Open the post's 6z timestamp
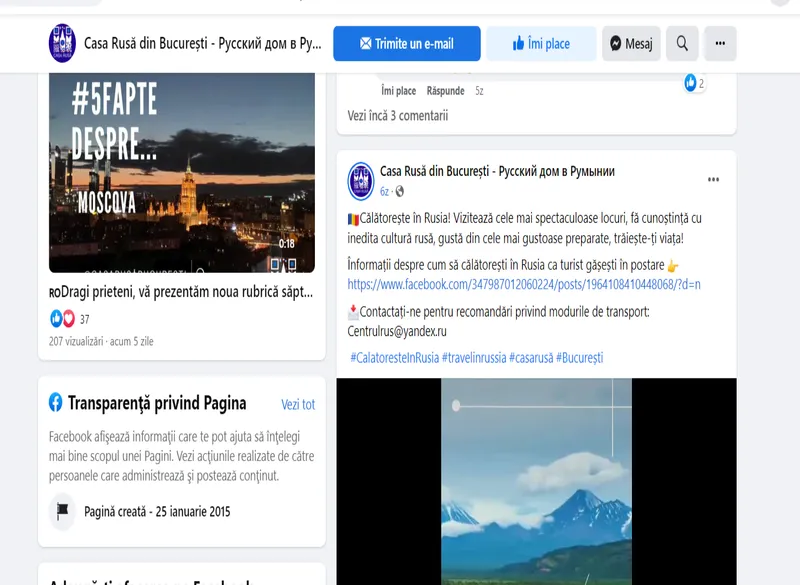 tap(384, 192)
